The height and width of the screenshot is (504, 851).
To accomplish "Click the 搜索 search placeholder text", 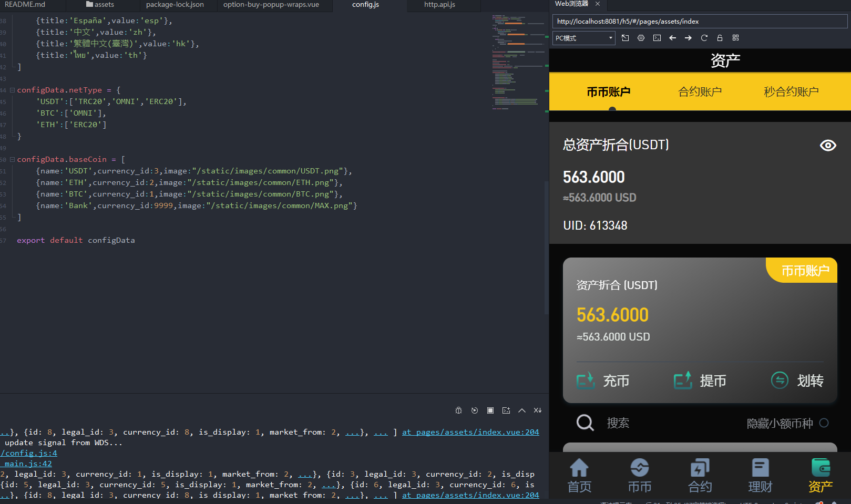I will tap(618, 423).
